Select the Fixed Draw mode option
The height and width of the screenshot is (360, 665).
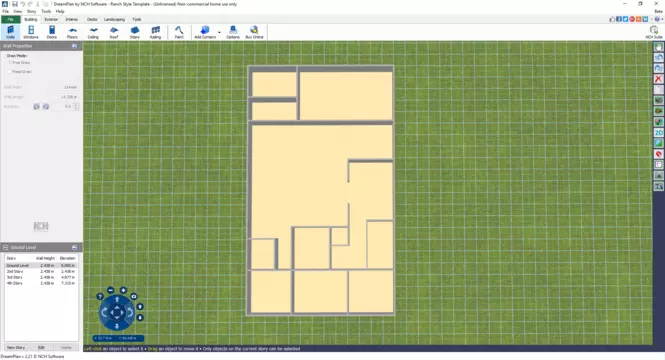[20, 72]
